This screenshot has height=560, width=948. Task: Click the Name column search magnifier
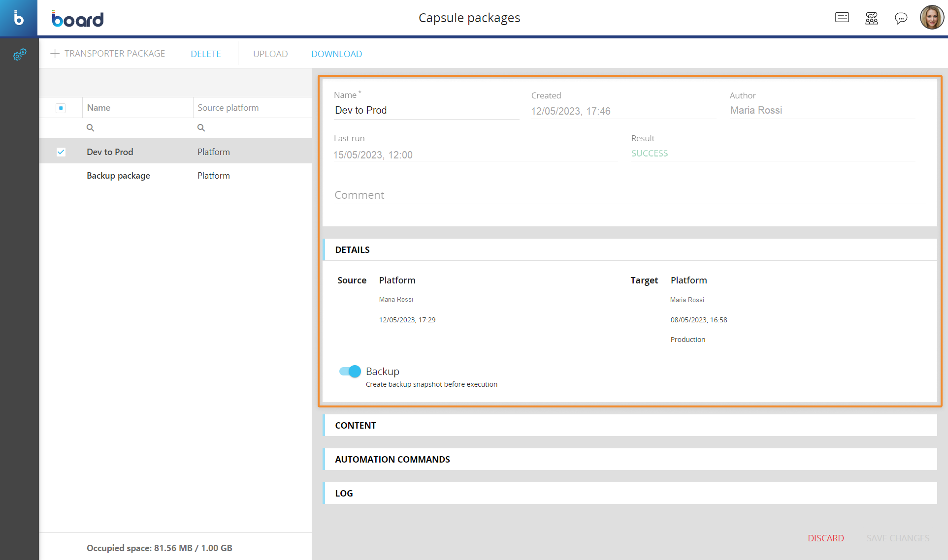(x=90, y=128)
